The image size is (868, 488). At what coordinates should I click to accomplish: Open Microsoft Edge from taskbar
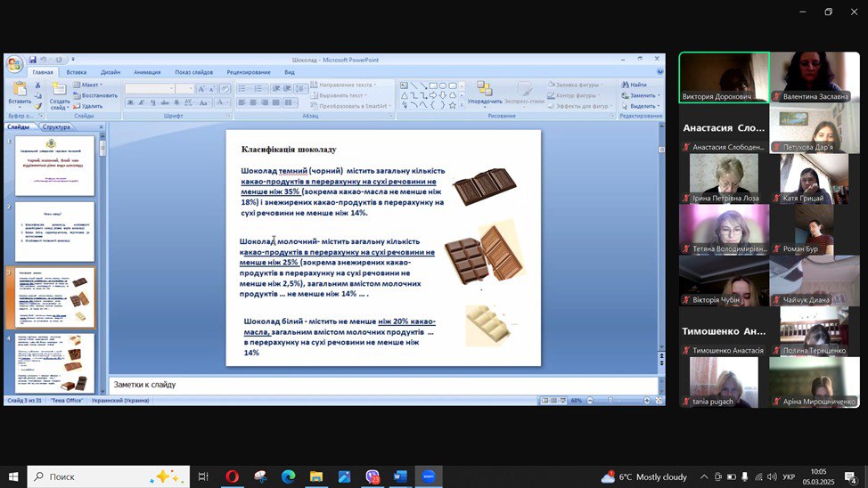(288, 476)
